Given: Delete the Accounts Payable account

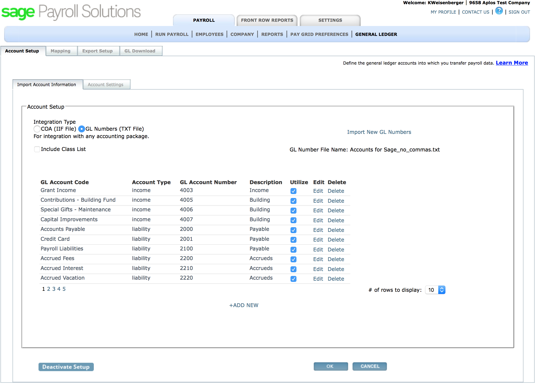Looking at the screenshot, I should click(x=336, y=230).
